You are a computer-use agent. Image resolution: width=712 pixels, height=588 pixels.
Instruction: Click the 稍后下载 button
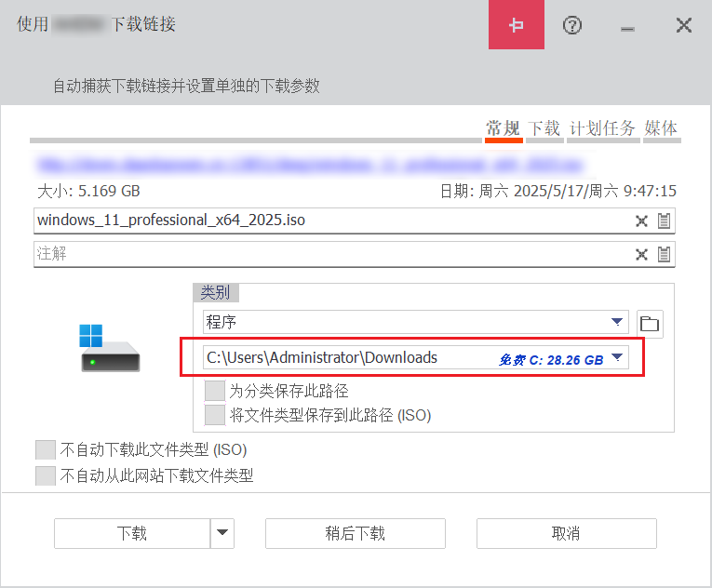pos(356,533)
